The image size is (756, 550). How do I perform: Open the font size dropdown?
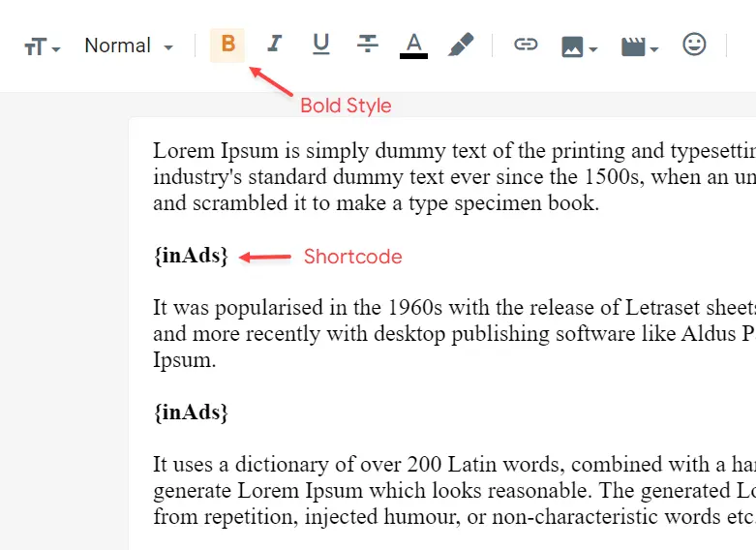42,46
